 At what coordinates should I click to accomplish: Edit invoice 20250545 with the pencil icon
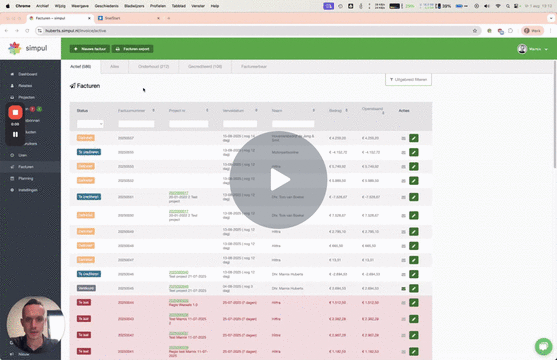413,288
